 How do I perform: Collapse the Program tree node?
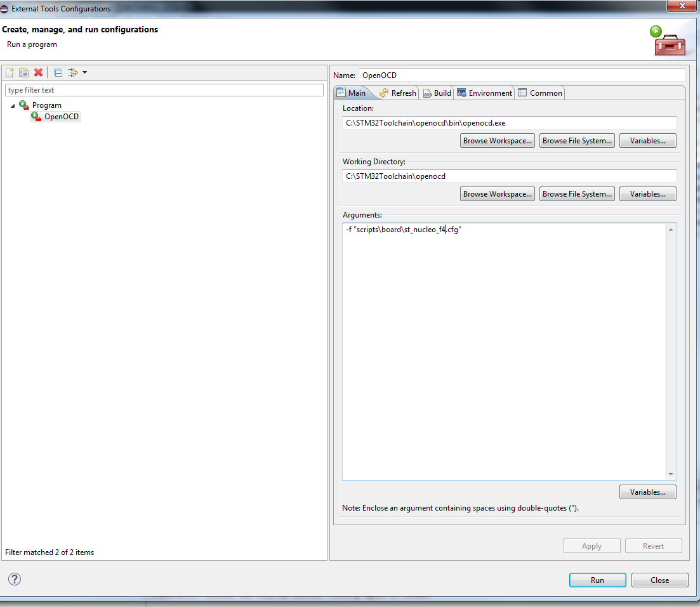coord(13,105)
